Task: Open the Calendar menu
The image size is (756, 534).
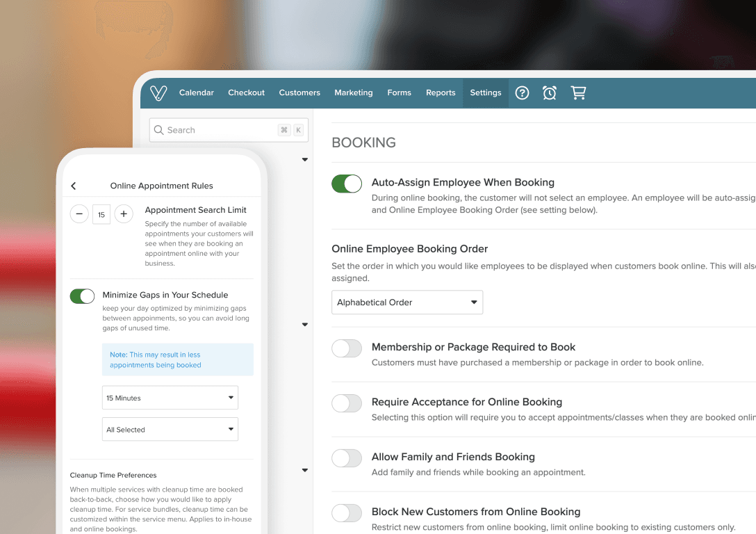Action: pyautogui.click(x=197, y=93)
